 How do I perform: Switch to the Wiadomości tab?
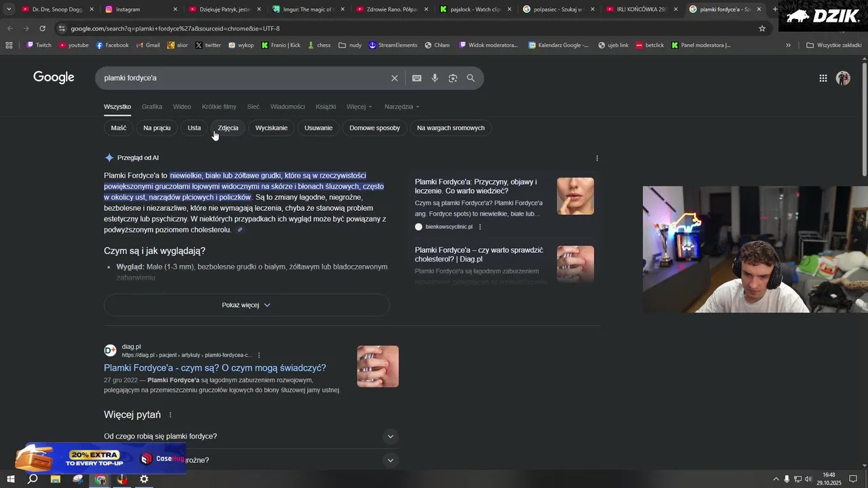(288, 106)
